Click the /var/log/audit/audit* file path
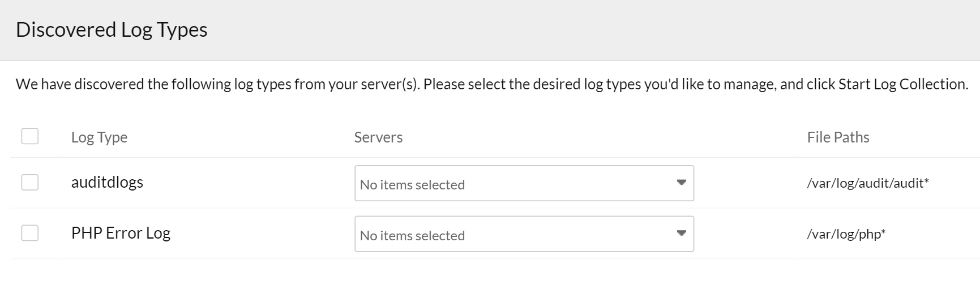 (x=867, y=183)
